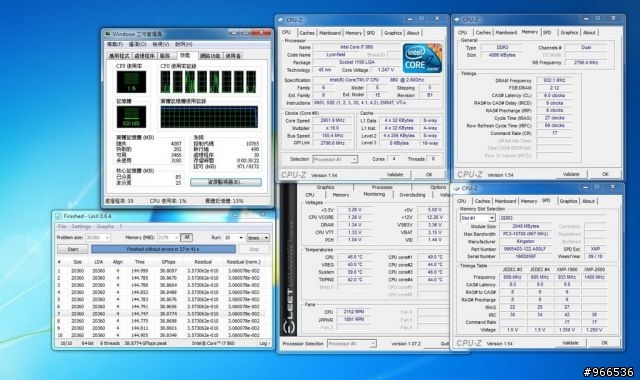Open the Graphs menu in LinX

(x=105, y=227)
